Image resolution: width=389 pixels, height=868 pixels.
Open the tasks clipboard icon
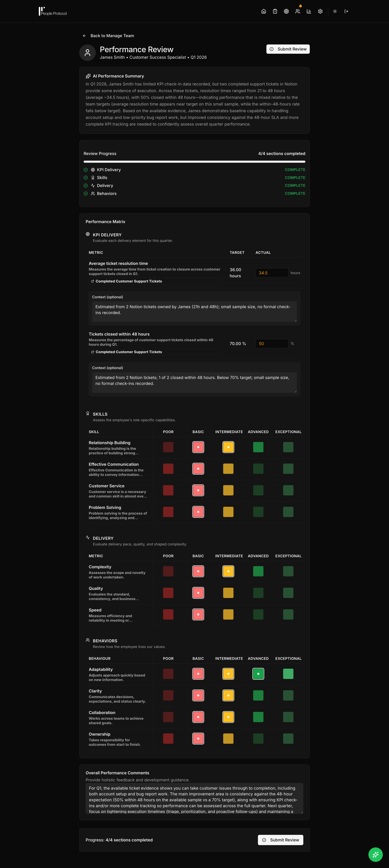(275, 11)
